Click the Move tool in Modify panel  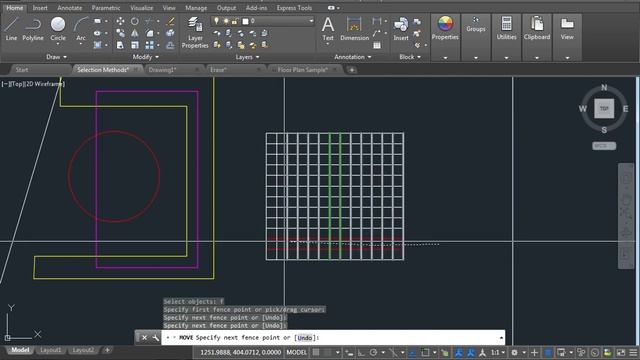[x=120, y=21]
